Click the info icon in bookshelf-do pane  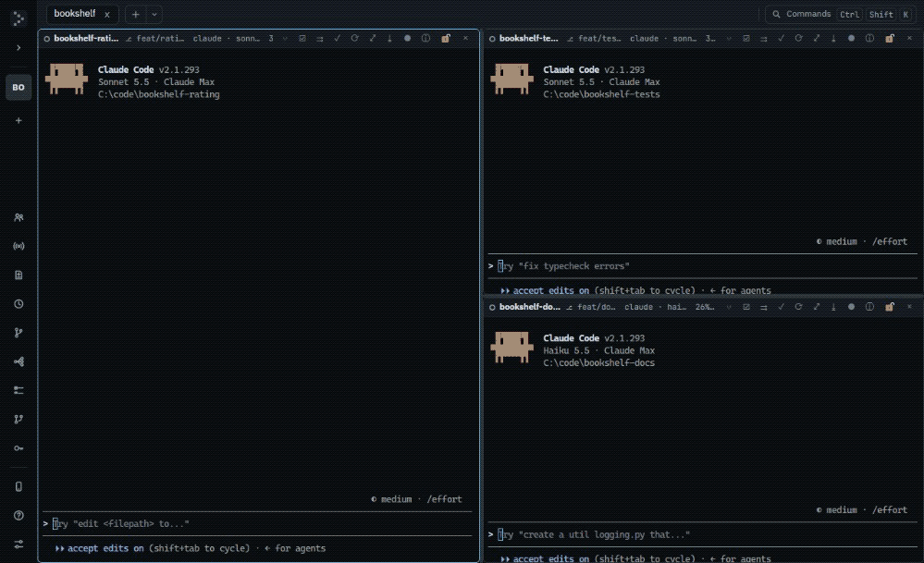coord(869,307)
